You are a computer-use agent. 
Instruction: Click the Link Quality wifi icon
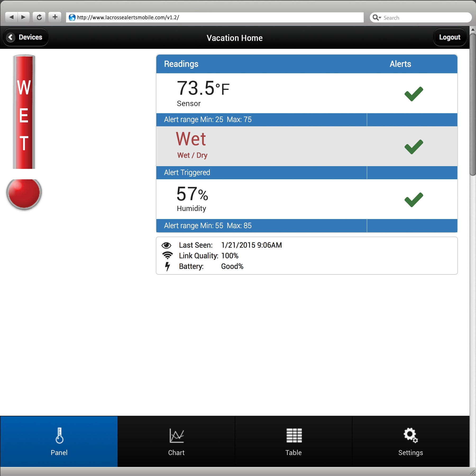pos(167,255)
